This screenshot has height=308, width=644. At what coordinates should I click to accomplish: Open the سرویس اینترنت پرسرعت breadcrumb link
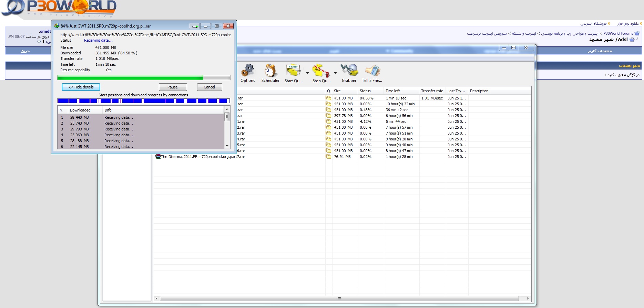(x=487, y=33)
